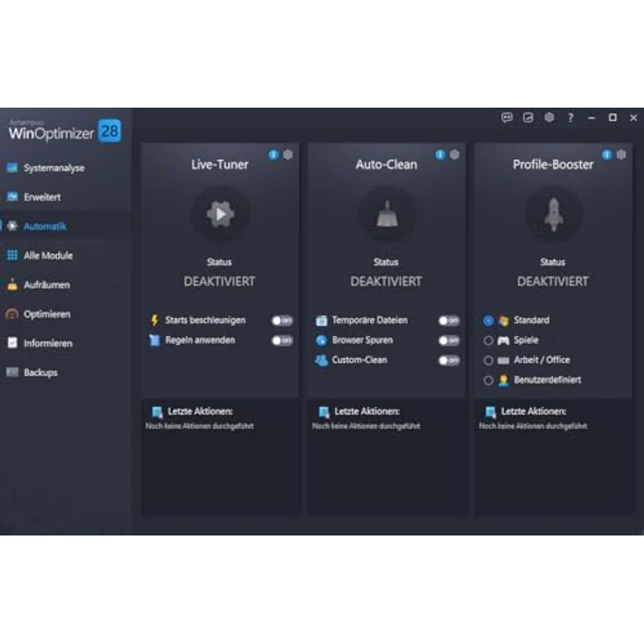Click the Systemanalyse sidebar icon
644x644 pixels.
(x=12, y=168)
